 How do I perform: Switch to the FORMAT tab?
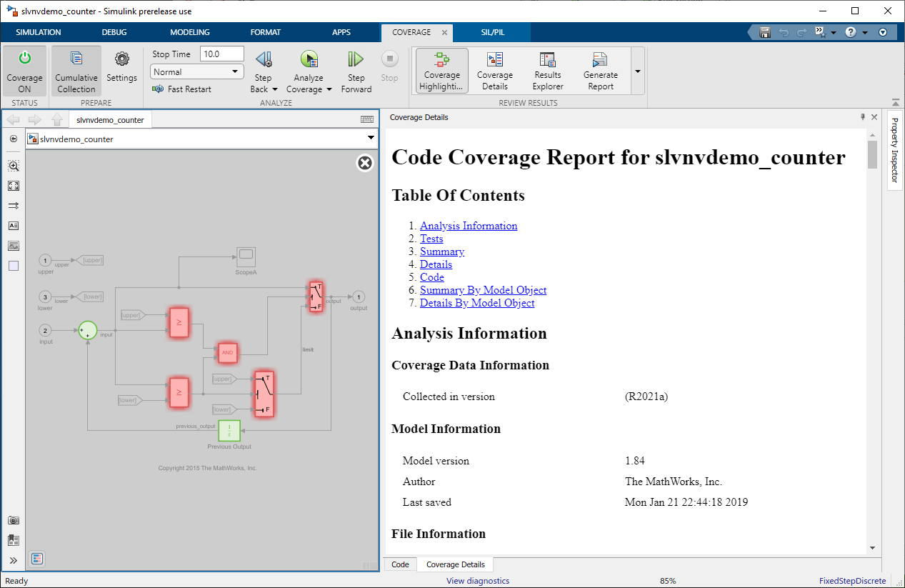(x=266, y=32)
